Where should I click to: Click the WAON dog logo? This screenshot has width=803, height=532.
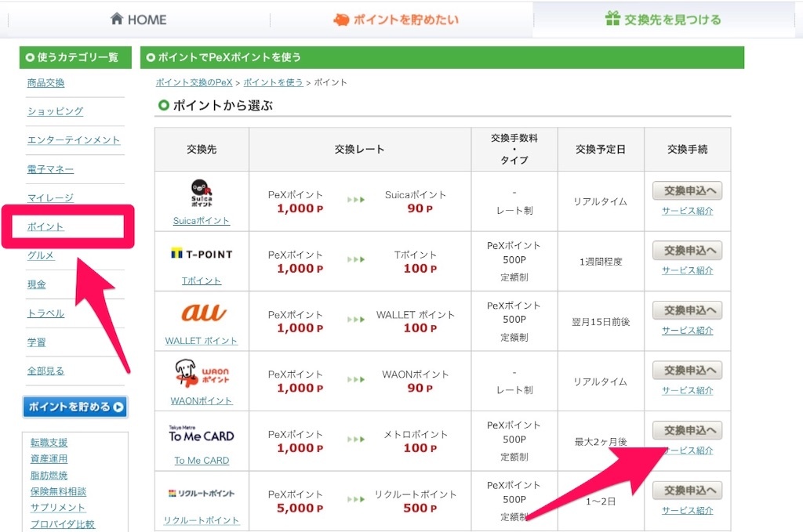click(202, 373)
